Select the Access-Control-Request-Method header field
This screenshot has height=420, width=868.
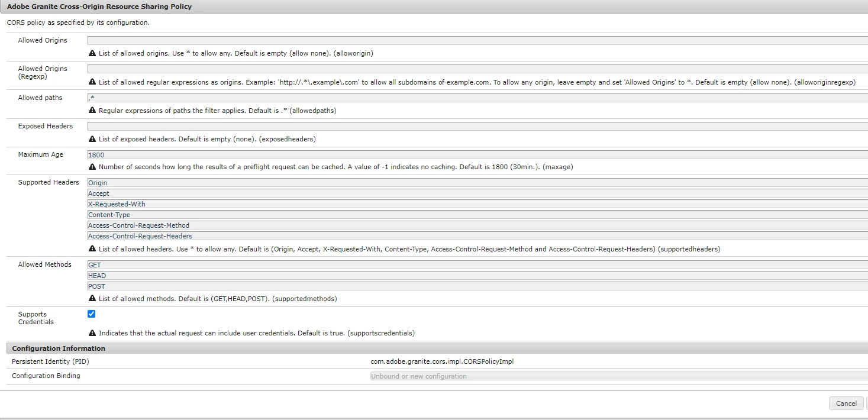point(477,225)
